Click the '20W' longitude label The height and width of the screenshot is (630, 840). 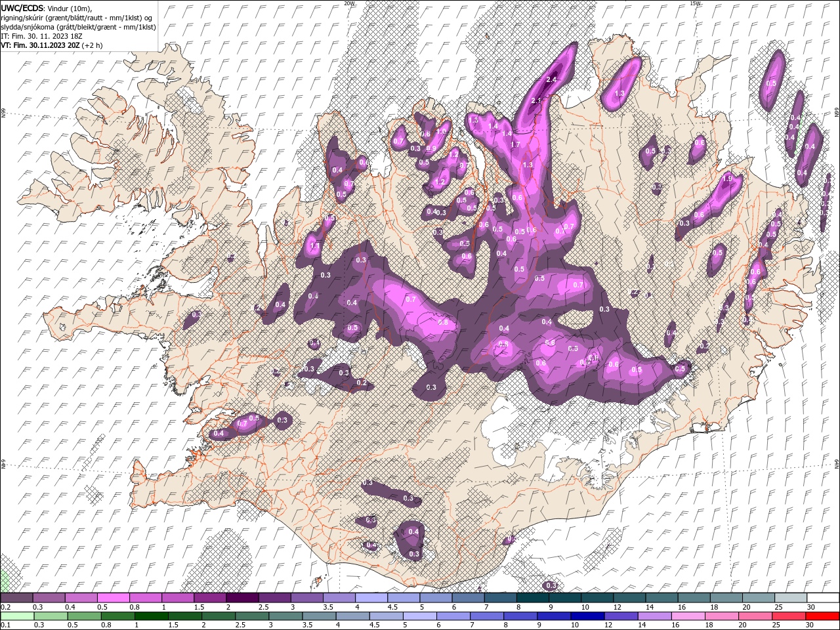(349, 3)
